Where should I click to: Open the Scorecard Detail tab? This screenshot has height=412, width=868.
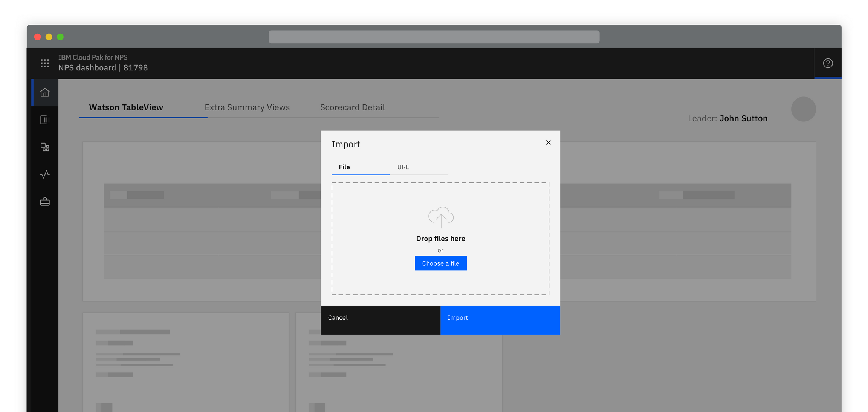[x=352, y=107]
